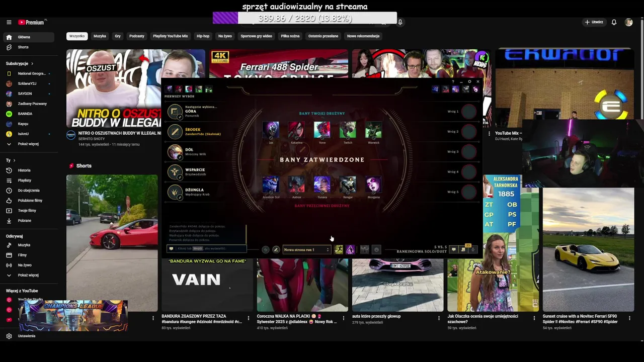
Task: Open Na żywo under Odkrywaj
Action: pos(29,265)
